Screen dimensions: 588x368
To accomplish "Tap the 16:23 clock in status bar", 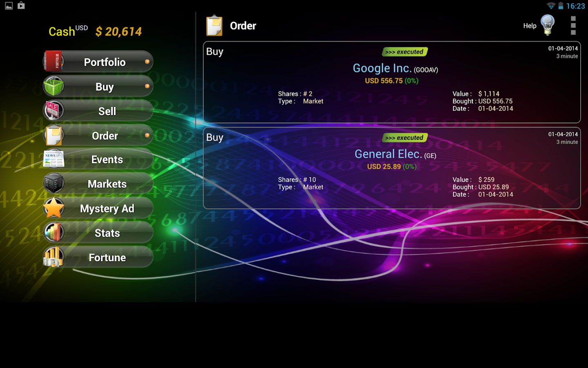I will pyautogui.click(x=576, y=6).
